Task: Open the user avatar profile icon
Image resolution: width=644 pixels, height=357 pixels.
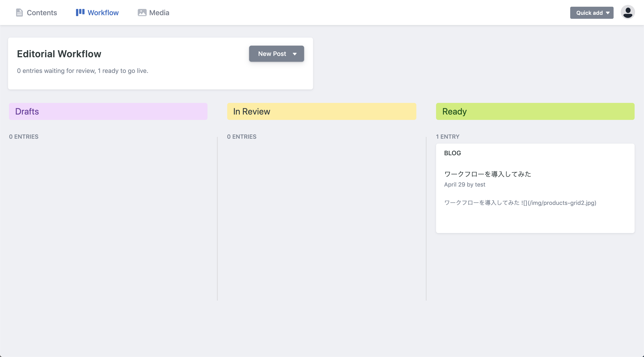Action: (x=628, y=12)
